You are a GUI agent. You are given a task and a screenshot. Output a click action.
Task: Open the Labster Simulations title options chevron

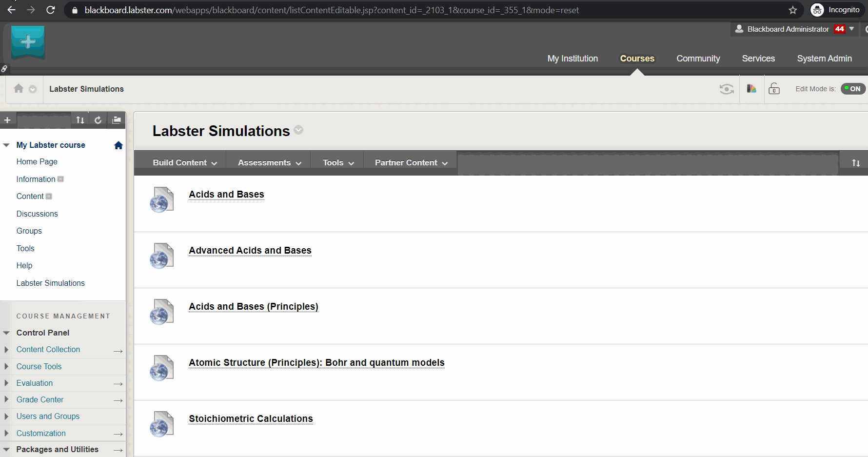coord(298,130)
